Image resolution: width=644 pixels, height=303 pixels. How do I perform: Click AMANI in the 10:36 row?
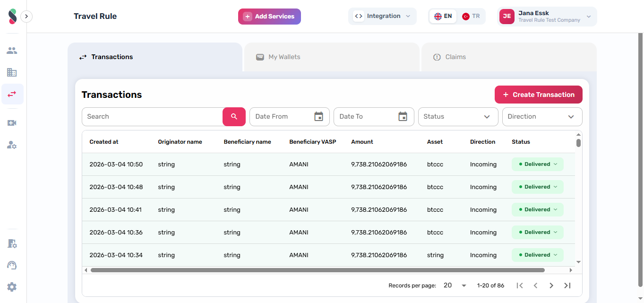(x=299, y=233)
